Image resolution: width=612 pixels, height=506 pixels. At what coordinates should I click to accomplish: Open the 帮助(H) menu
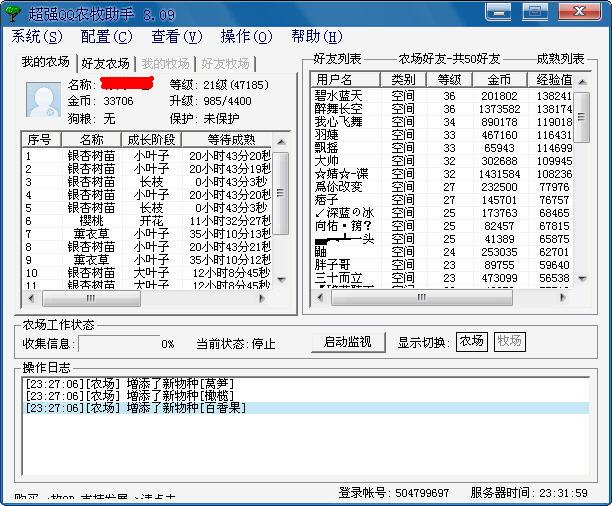click(x=317, y=37)
